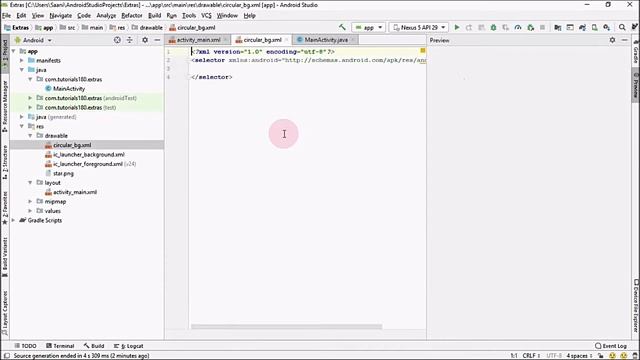Expand the mipmap folder
640x360 pixels.
tap(30, 201)
